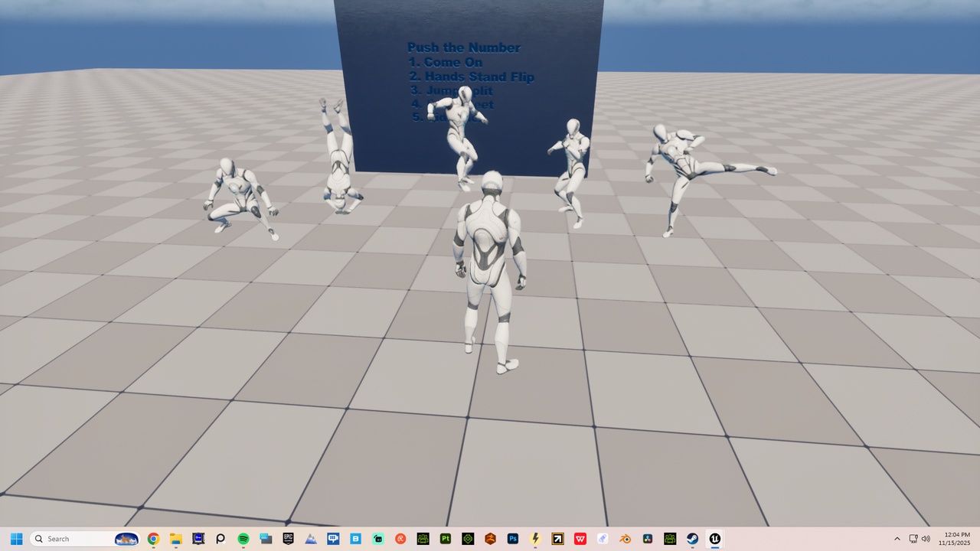Open the Windows Start menu
The image size is (980, 551).
(x=16, y=539)
